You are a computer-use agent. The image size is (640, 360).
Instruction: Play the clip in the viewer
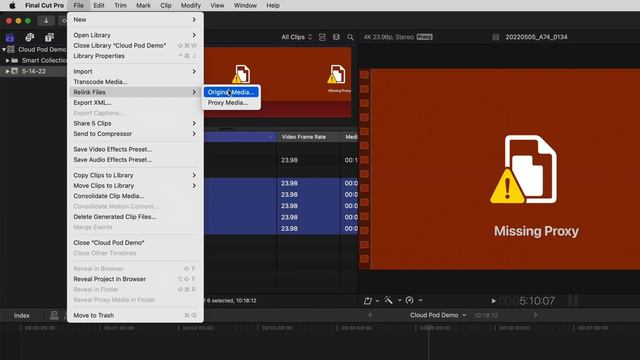[x=493, y=301]
